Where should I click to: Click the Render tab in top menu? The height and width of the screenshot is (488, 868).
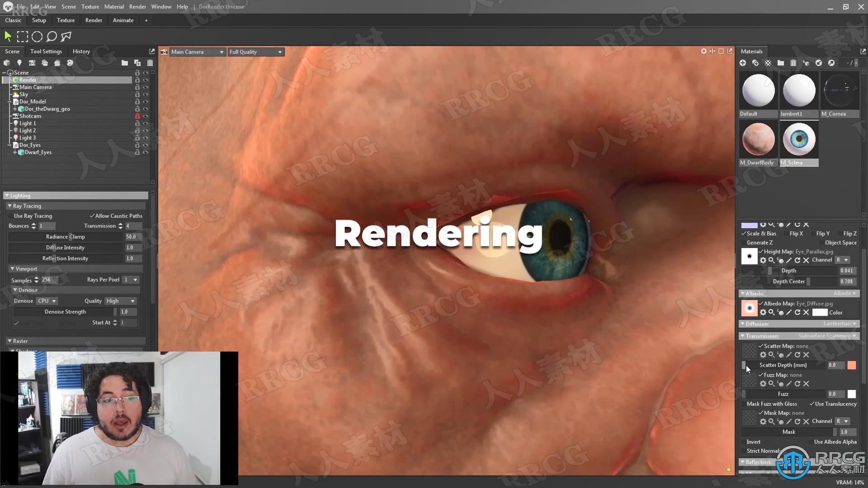(x=94, y=20)
